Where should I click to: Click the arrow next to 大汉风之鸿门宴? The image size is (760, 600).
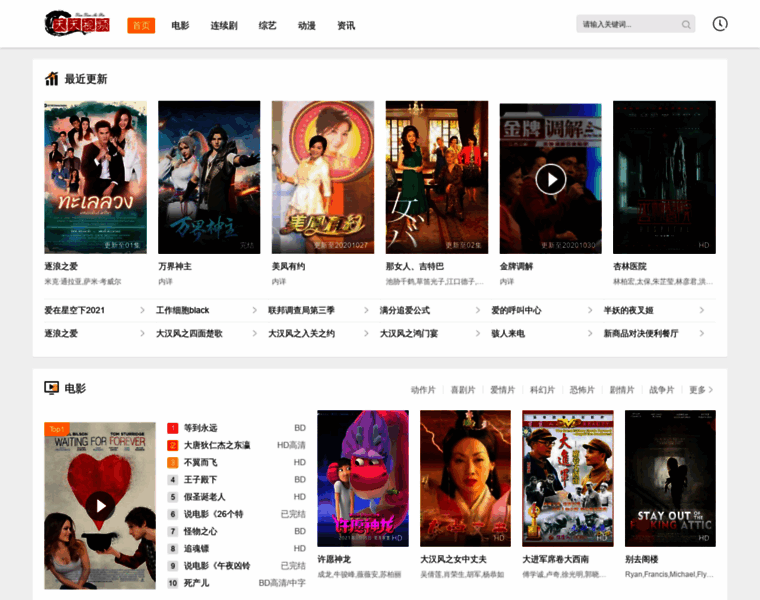(478, 333)
